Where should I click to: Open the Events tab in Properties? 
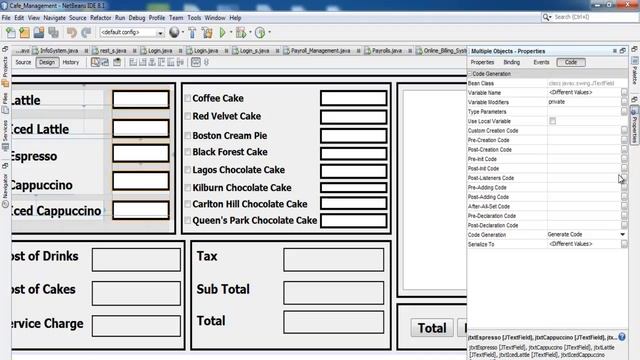541,62
